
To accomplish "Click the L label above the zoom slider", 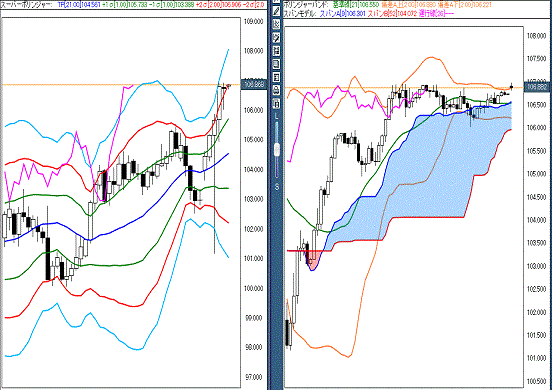I will [x=277, y=116].
